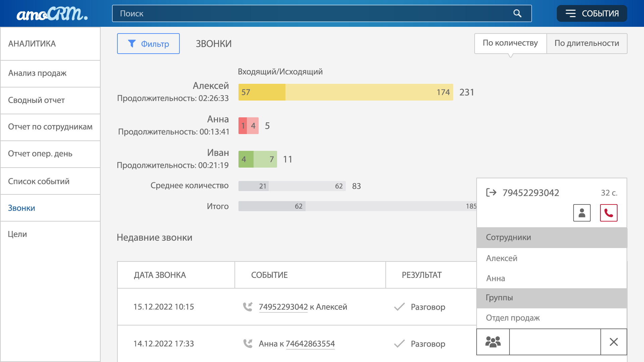Click checkmark in 14.12.2022 result
Screen dimensions: 644x362
399,344
